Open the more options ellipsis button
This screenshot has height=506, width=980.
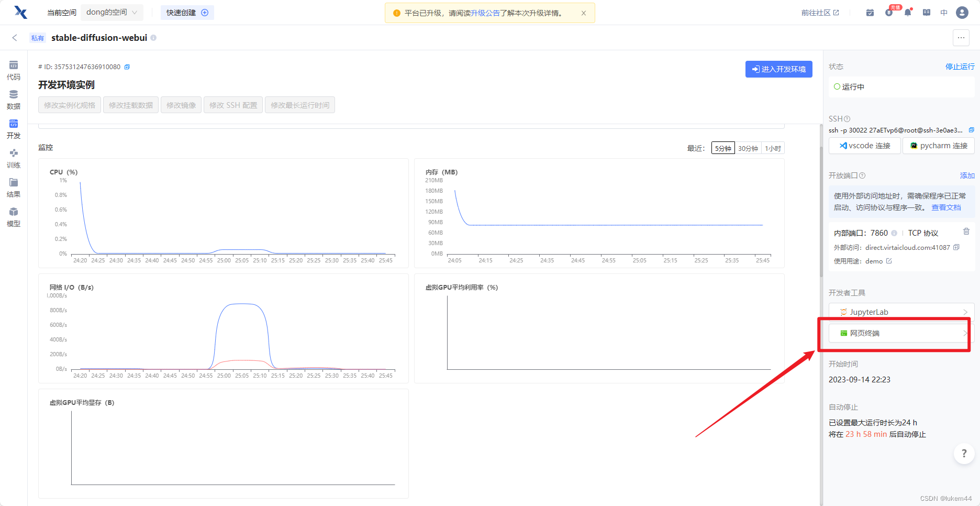click(x=961, y=38)
